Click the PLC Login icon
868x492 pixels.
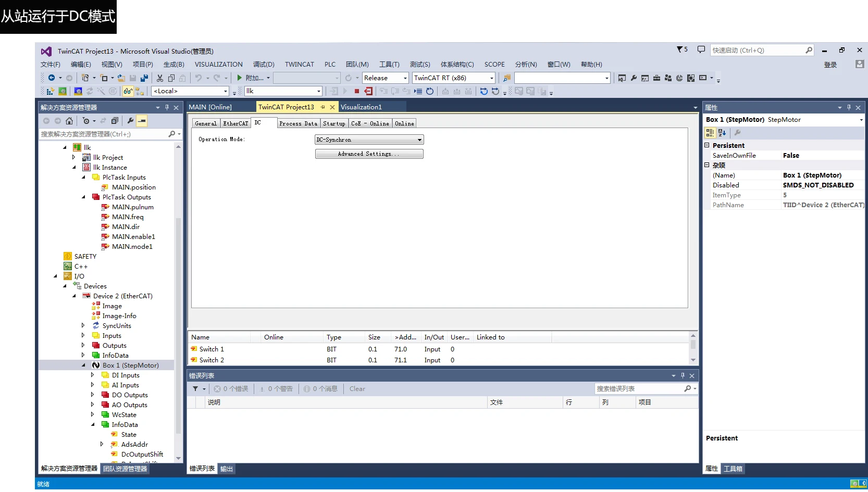334,91
